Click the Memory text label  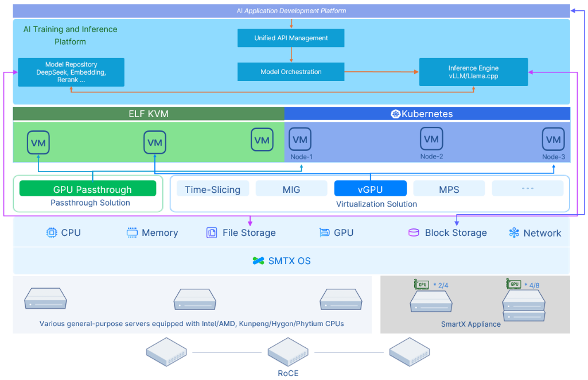coord(159,232)
